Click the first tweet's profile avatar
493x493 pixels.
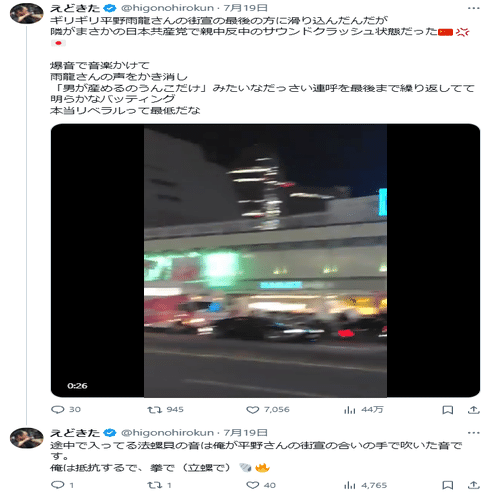pyautogui.click(x=27, y=13)
